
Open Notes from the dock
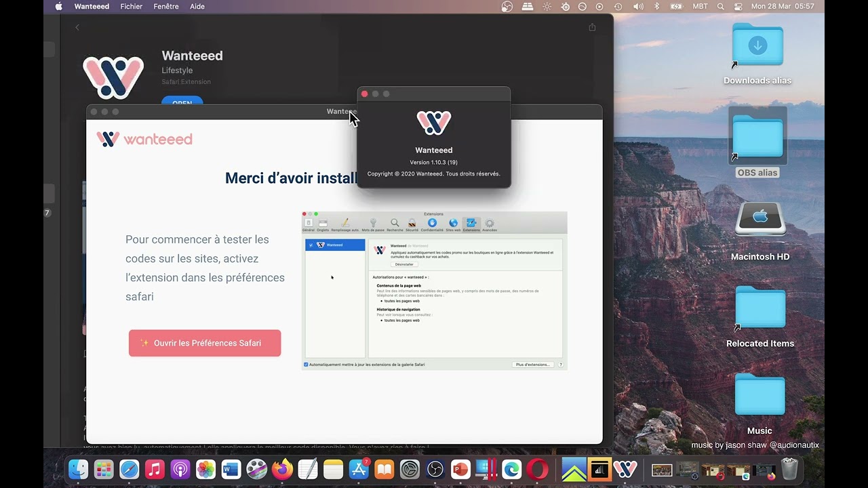(334, 469)
